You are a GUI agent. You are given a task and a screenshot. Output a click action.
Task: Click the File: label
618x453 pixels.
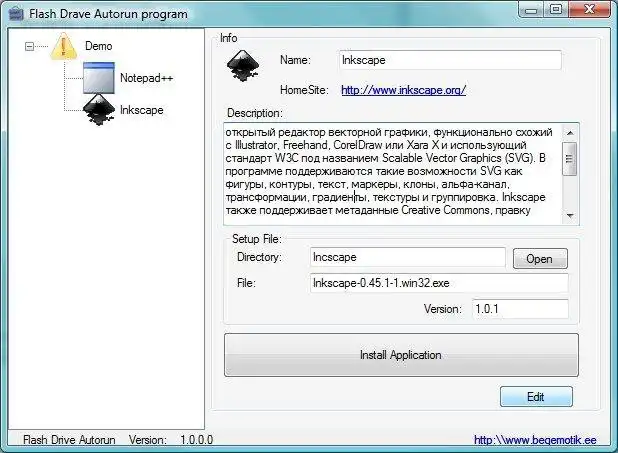(x=246, y=283)
